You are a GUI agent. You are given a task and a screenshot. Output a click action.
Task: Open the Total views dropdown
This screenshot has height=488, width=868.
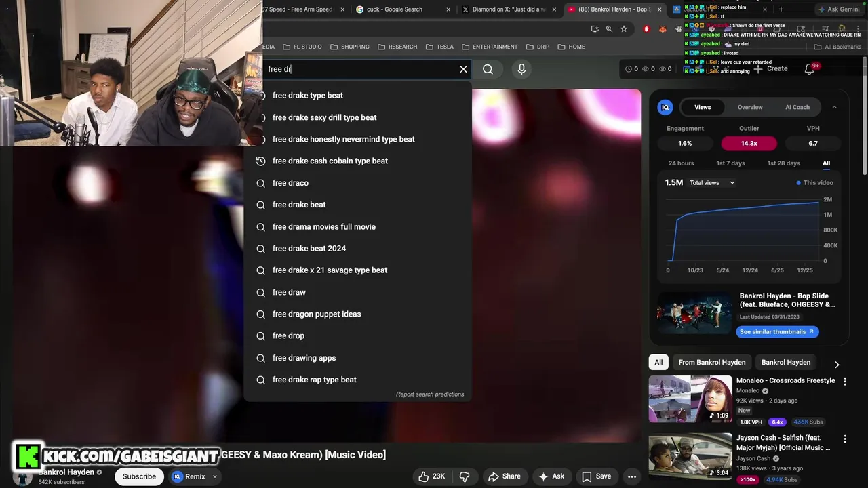[712, 183]
